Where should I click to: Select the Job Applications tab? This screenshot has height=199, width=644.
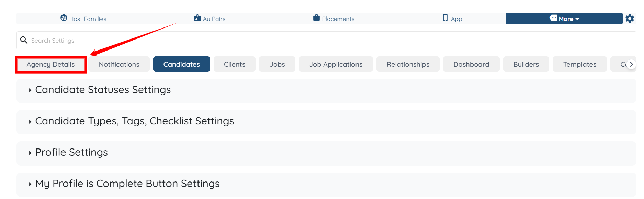point(336,64)
